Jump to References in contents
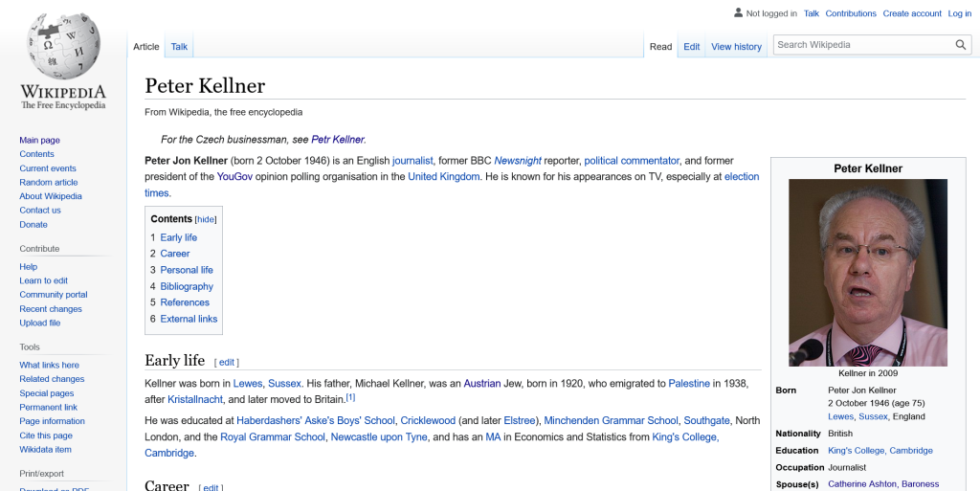The width and height of the screenshot is (980, 491). point(185,302)
